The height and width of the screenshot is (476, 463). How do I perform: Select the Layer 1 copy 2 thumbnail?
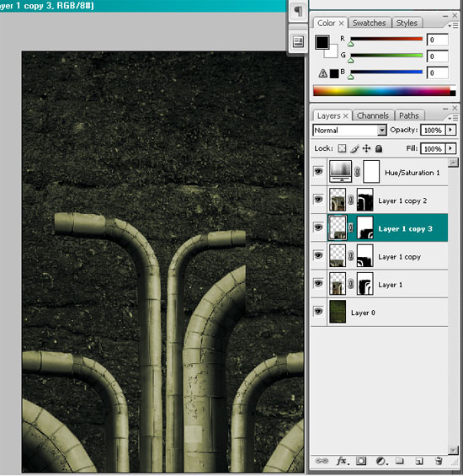(x=338, y=200)
